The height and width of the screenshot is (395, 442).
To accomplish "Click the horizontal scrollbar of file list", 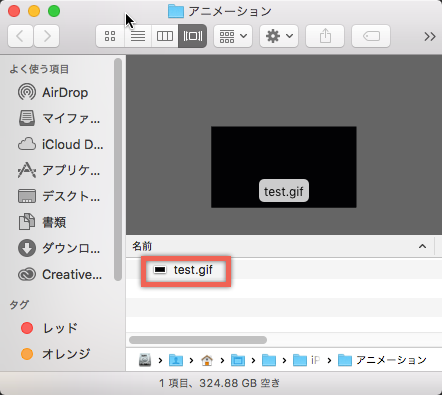I will pyautogui.click(x=198, y=340).
